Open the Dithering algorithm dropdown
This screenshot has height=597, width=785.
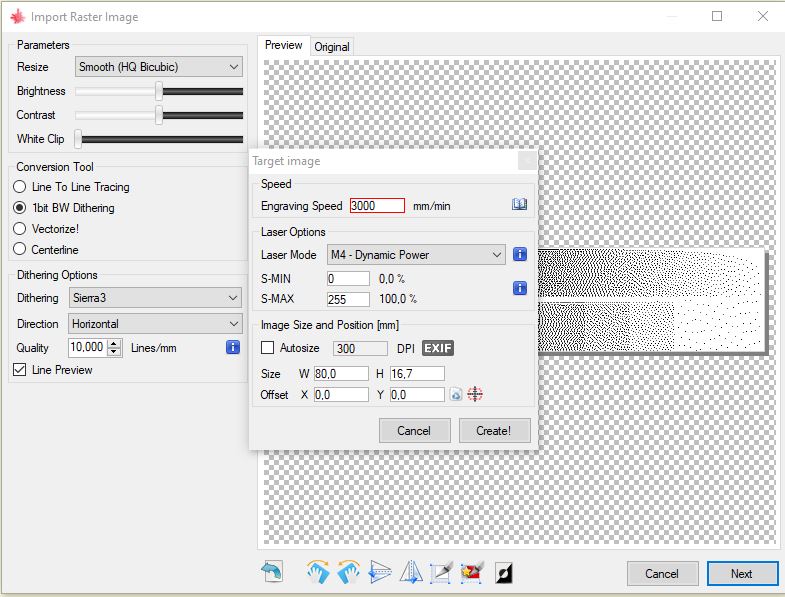[x=155, y=297]
